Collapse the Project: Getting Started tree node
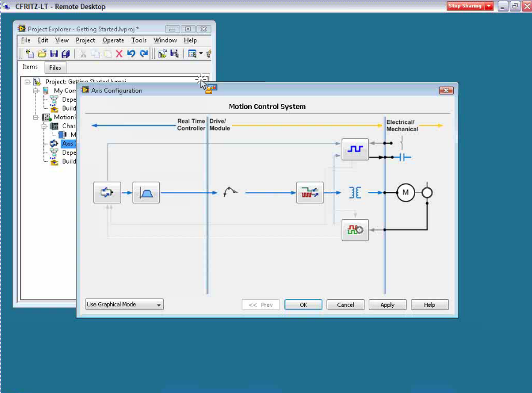 click(28, 82)
